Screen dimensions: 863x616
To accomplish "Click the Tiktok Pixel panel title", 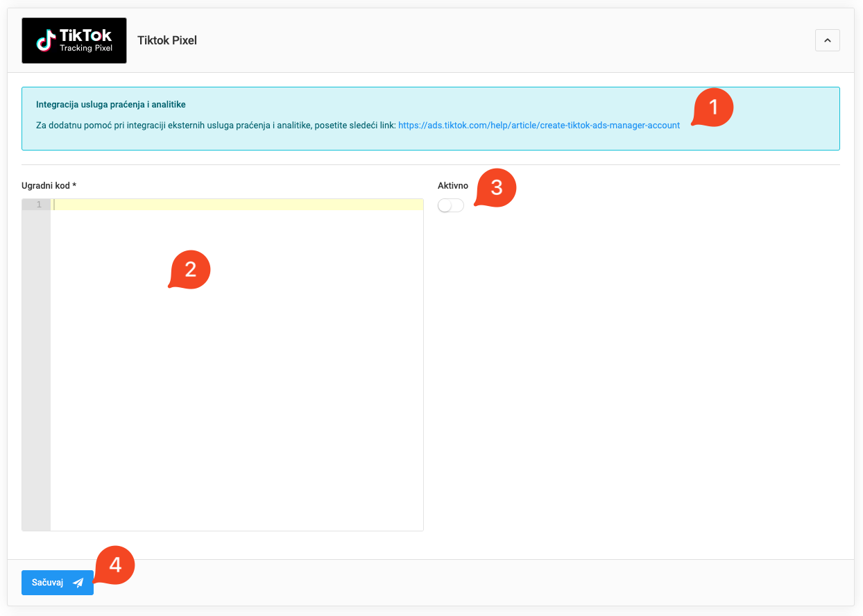I will (x=167, y=40).
